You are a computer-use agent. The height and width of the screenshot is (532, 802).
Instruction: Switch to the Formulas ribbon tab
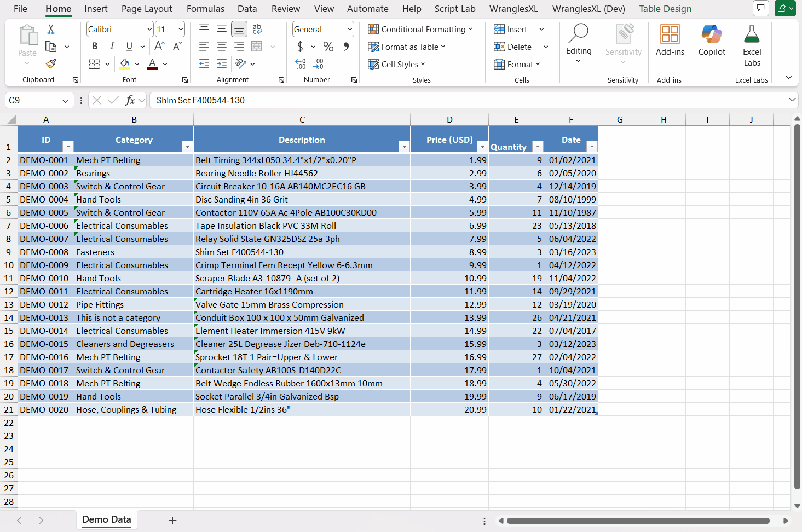(x=205, y=9)
